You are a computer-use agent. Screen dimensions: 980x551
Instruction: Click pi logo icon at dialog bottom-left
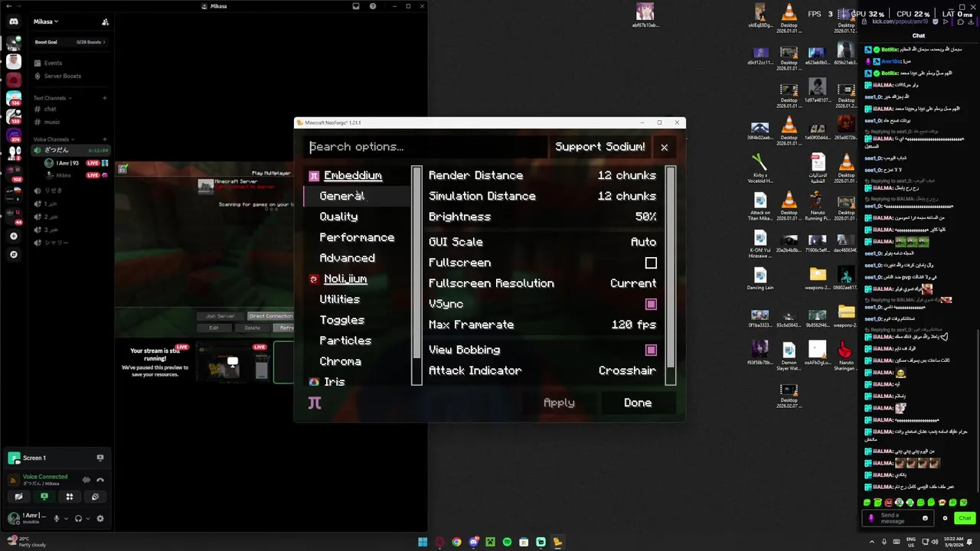(x=315, y=403)
